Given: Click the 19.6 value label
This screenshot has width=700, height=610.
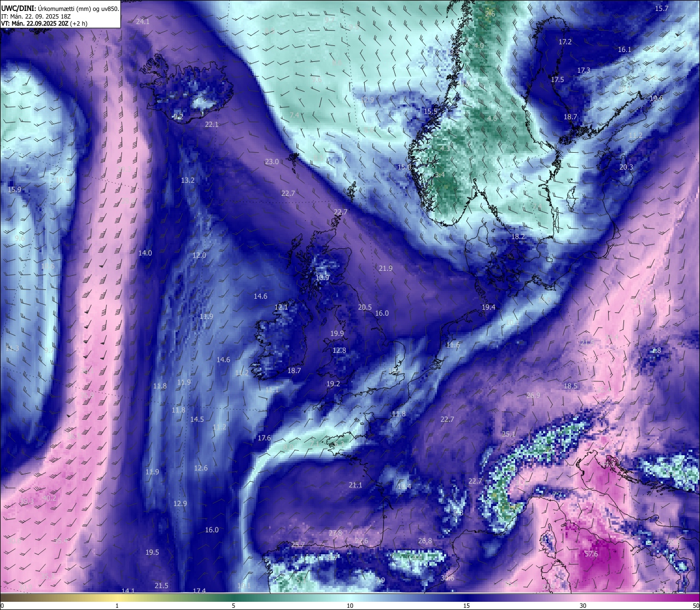Looking at the screenshot, I should coord(656,98).
